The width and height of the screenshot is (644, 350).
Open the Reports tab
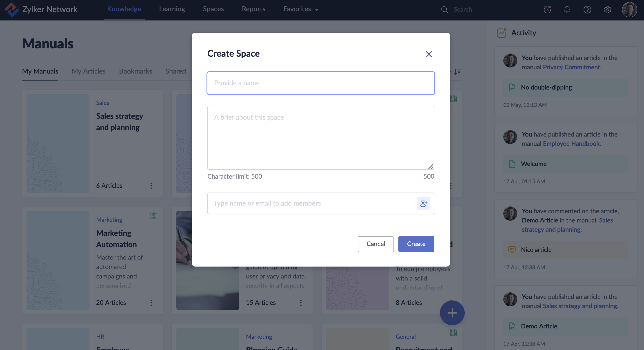click(x=253, y=9)
